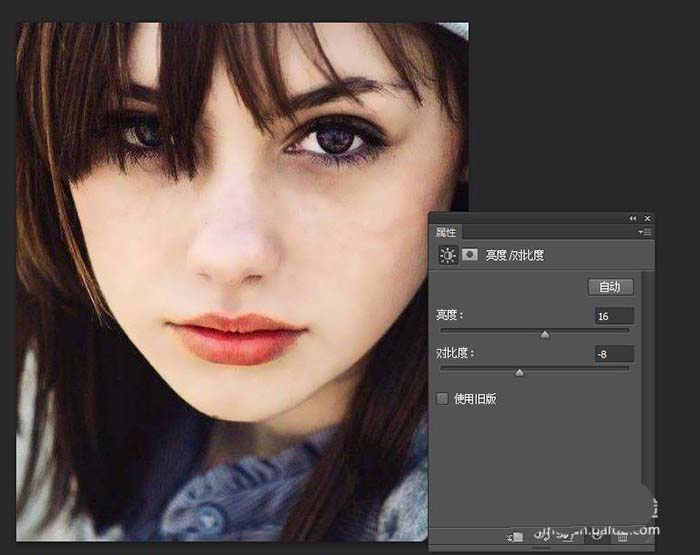
Task: Select the layer mask icon in Properties
Action: [469, 255]
